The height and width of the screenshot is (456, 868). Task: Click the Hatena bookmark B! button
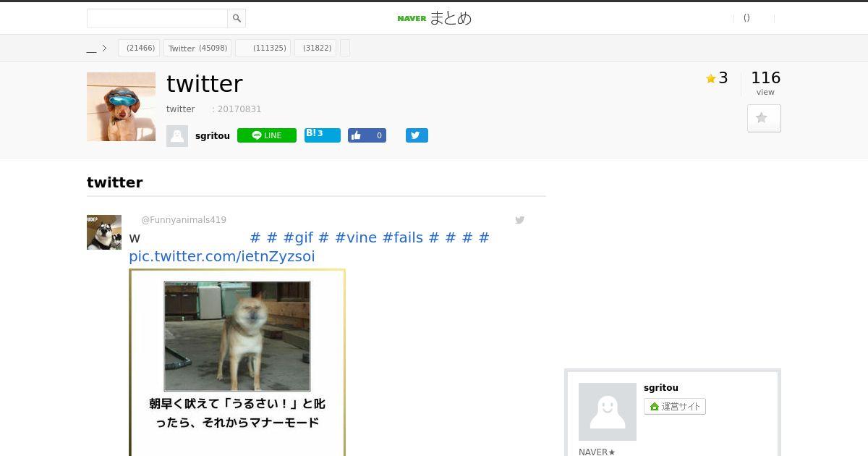pos(323,135)
